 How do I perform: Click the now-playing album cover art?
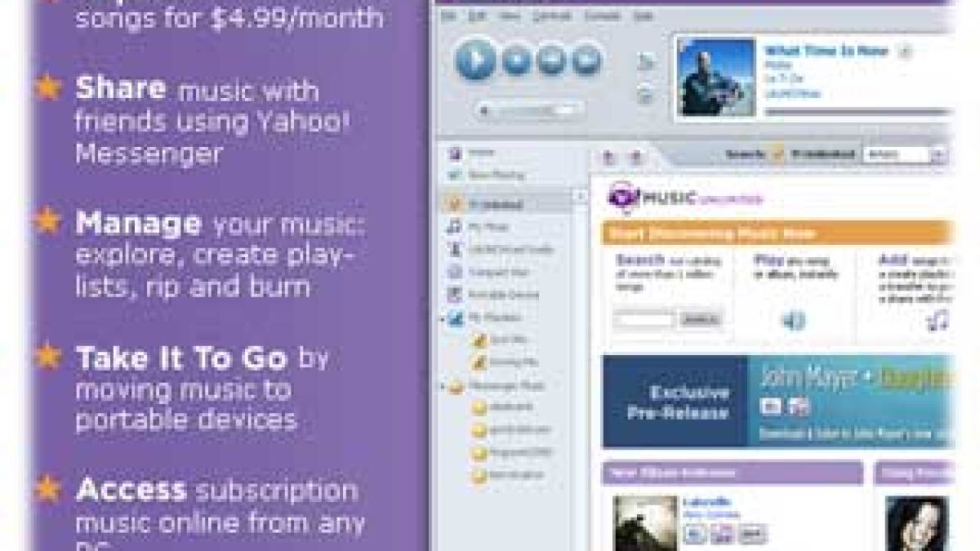[x=716, y=78]
